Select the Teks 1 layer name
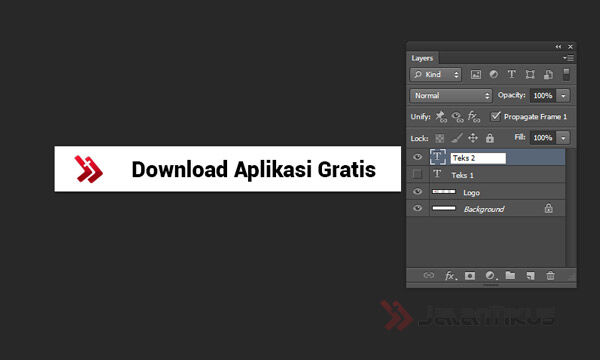The width and height of the screenshot is (600, 360). [x=462, y=175]
